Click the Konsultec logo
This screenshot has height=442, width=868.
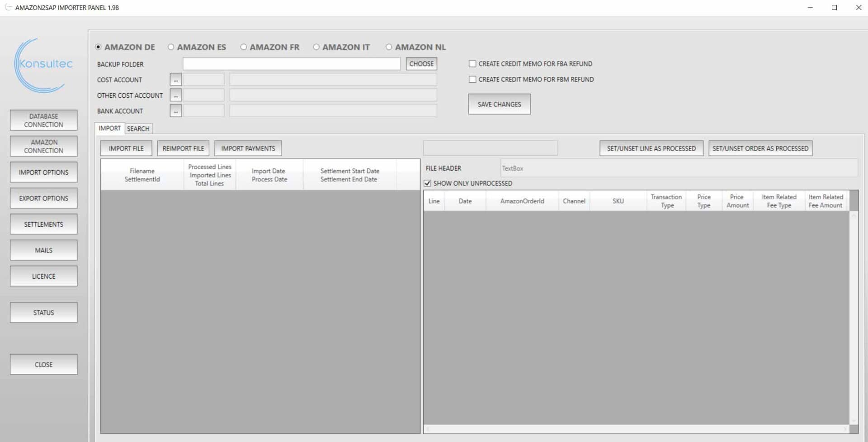click(43, 65)
